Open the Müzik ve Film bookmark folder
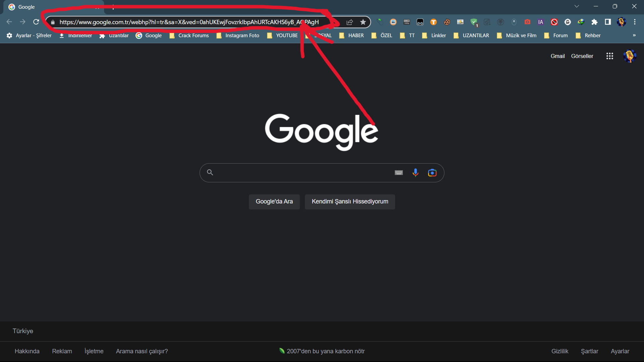Viewport: 644px width, 362px height. point(517,36)
